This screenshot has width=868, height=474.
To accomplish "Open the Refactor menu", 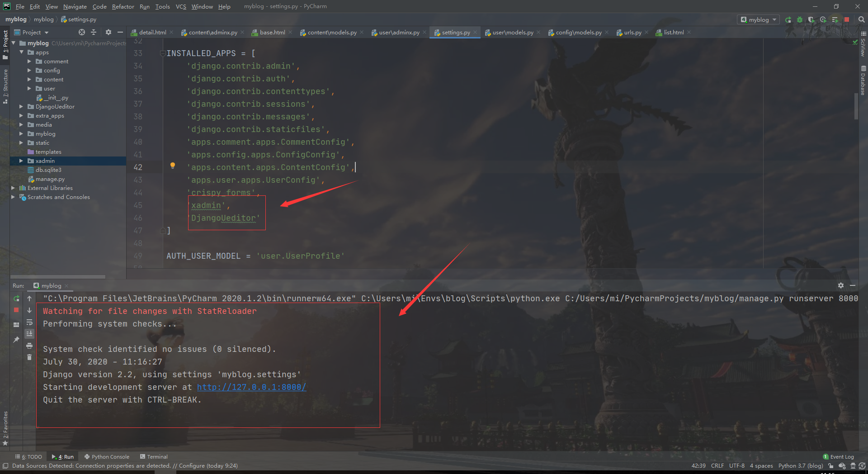I will 123,6.
